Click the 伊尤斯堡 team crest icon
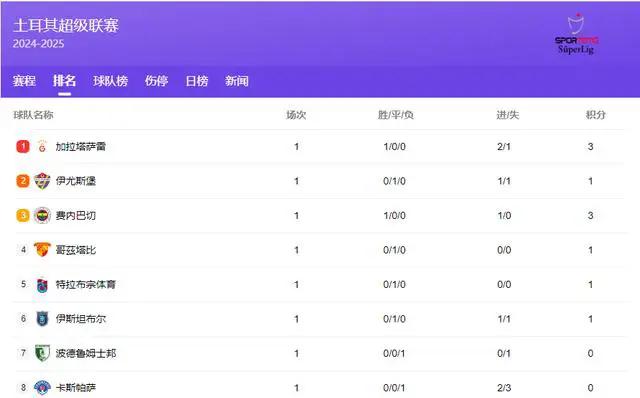Screen dimensions: 640x398 [42, 181]
